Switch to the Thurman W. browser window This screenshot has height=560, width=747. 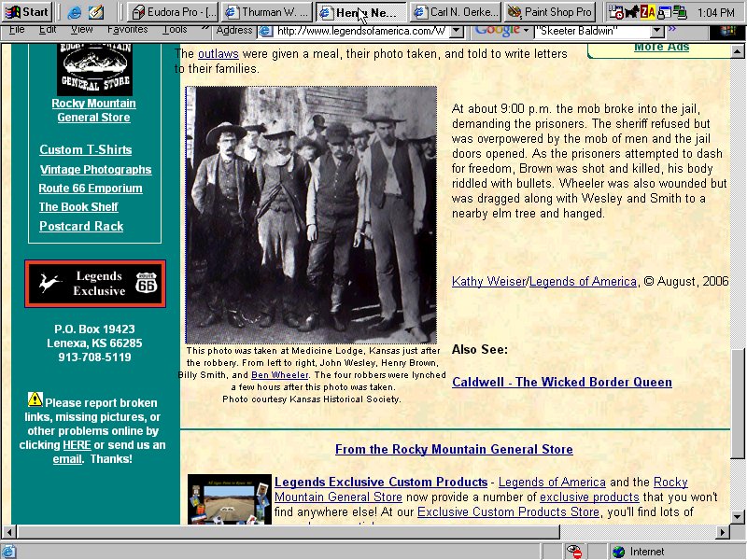pos(267,12)
